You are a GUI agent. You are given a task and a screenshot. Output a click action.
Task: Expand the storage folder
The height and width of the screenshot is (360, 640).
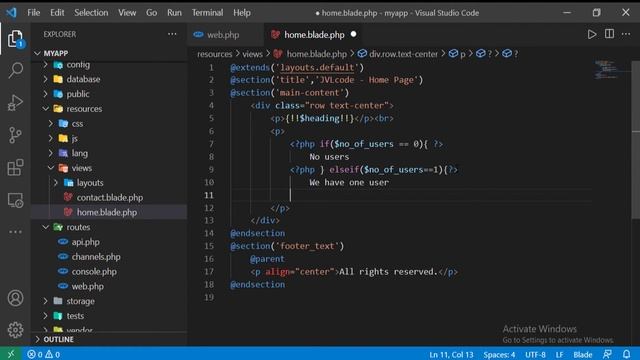pyautogui.click(x=80, y=301)
